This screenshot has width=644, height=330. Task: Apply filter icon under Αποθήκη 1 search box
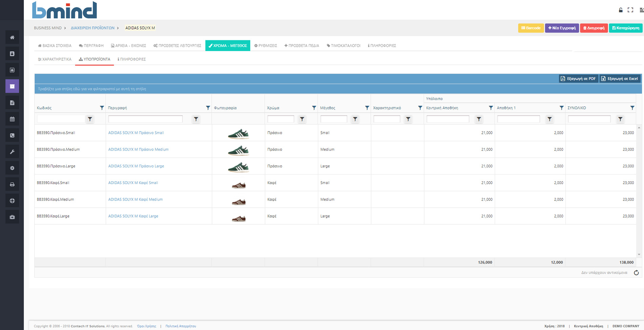click(x=550, y=119)
